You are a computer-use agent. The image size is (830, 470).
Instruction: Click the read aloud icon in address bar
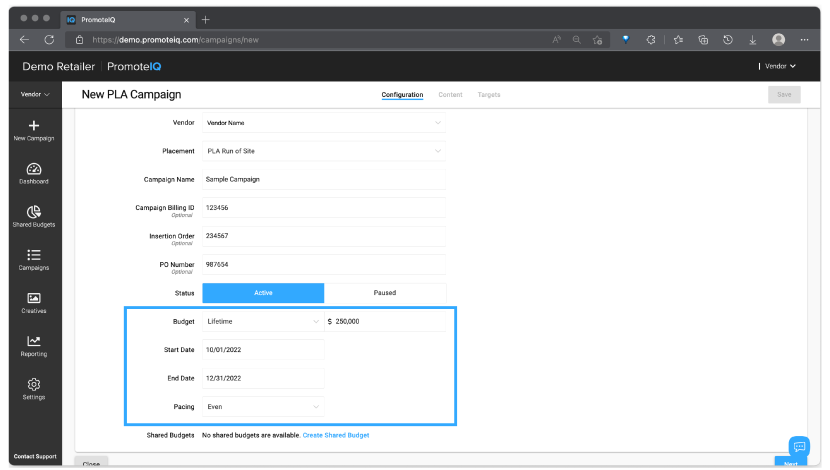(x=556, y=40)
